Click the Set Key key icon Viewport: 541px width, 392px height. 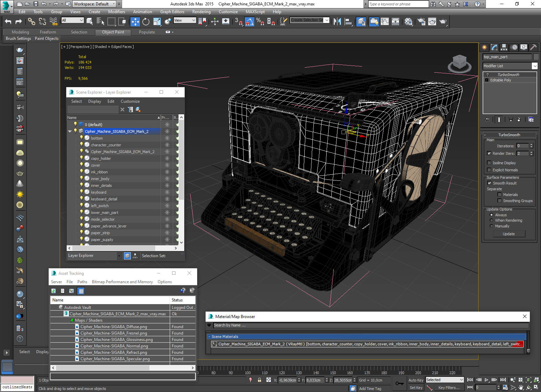(400, 384)
